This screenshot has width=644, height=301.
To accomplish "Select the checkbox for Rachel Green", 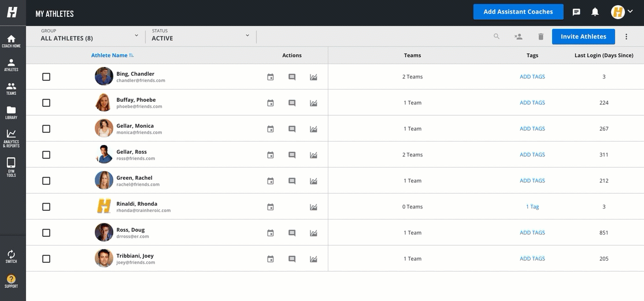I will tap(46, 181).
